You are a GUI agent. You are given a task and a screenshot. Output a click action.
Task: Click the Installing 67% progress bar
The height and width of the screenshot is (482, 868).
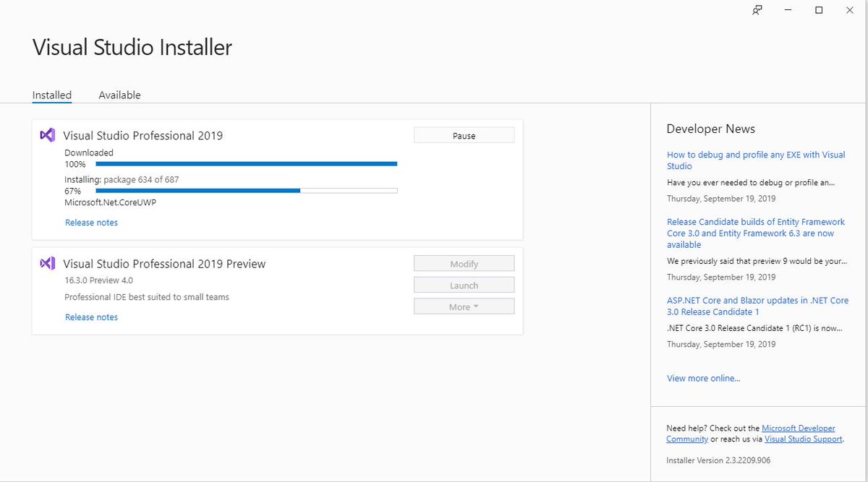point(247,191)
